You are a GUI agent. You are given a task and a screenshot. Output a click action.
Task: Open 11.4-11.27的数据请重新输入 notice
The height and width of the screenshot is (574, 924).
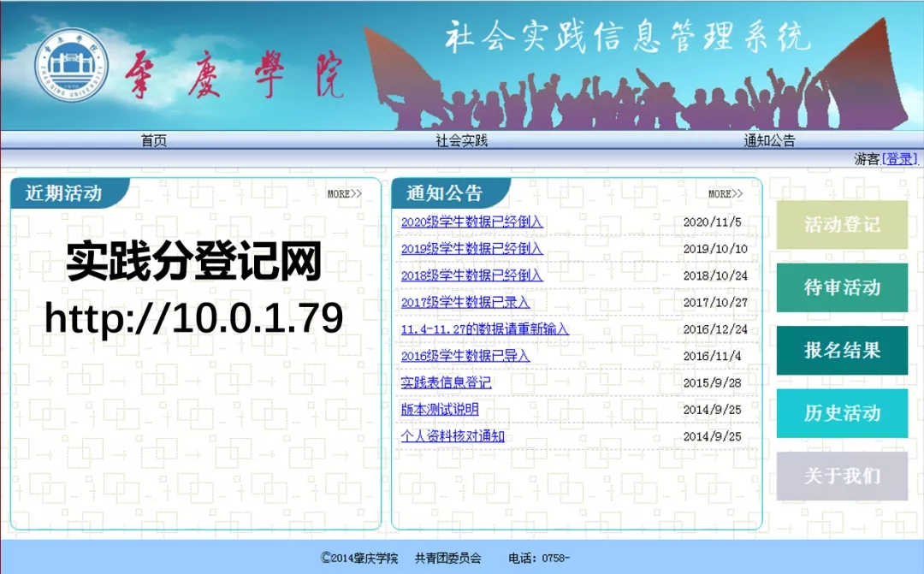pos(484,329)
